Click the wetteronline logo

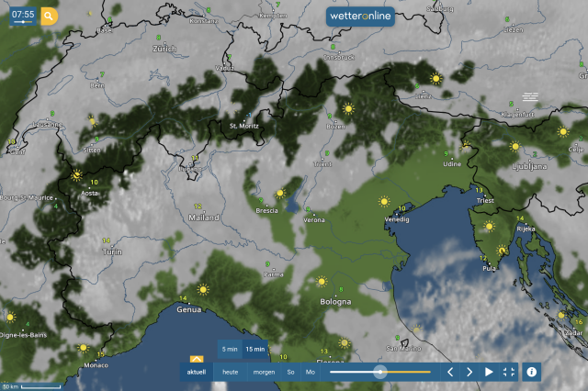coord(361,18)
